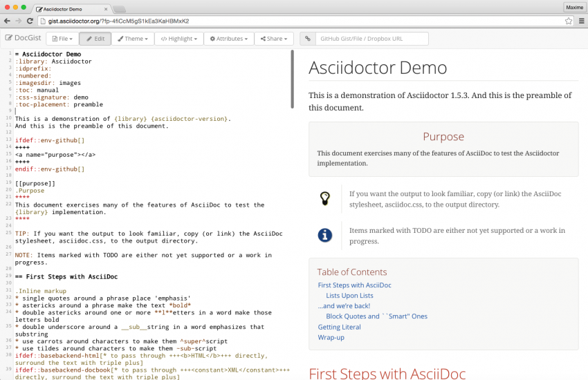
Task: Click the editor vertical scrollbar thumb
Action: tap(292, 79)
